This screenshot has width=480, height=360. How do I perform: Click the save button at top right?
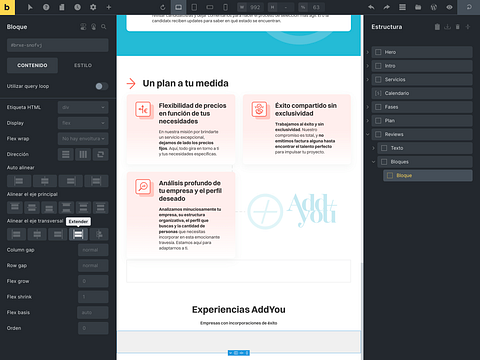469,7
